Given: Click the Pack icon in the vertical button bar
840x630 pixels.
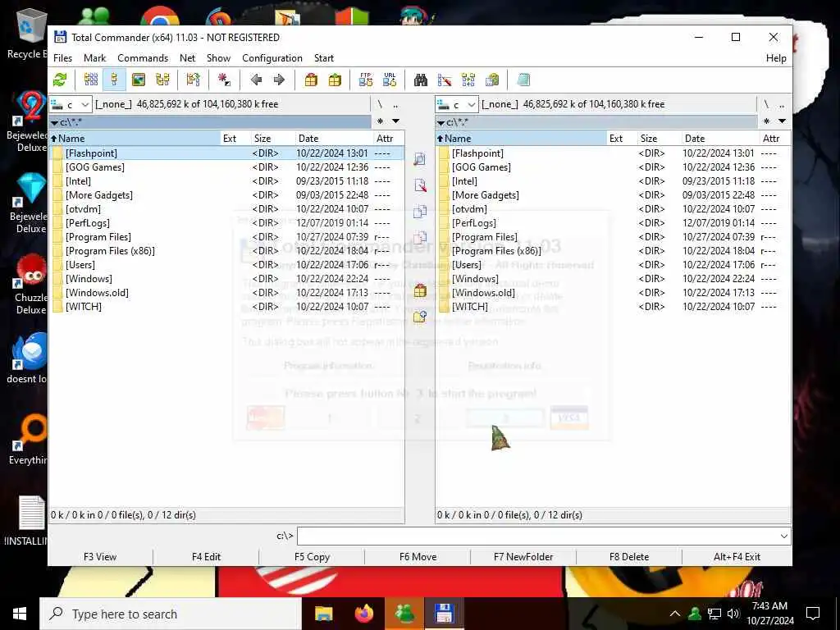Looking at the screenshot, I should coord(420,290).
